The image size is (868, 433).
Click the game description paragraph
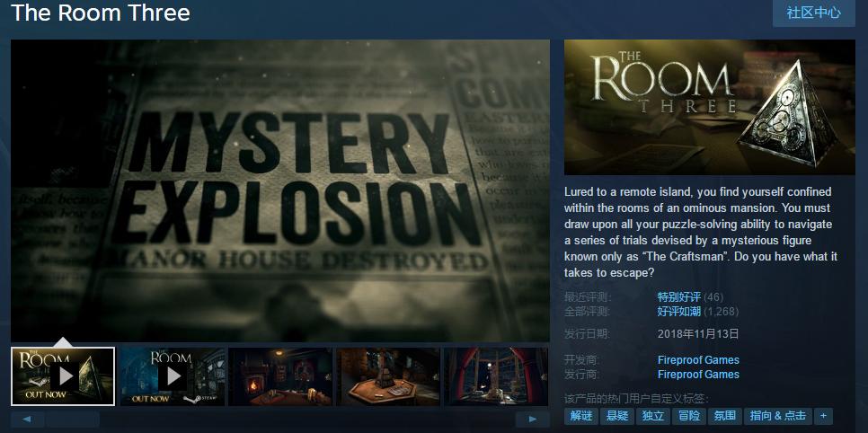pos(701,233)
